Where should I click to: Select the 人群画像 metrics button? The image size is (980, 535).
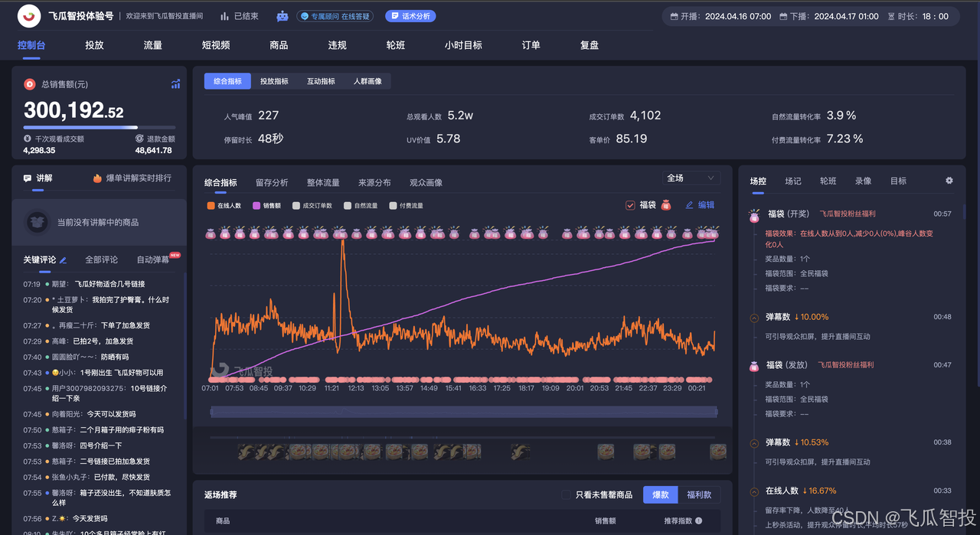coord(367,81)
